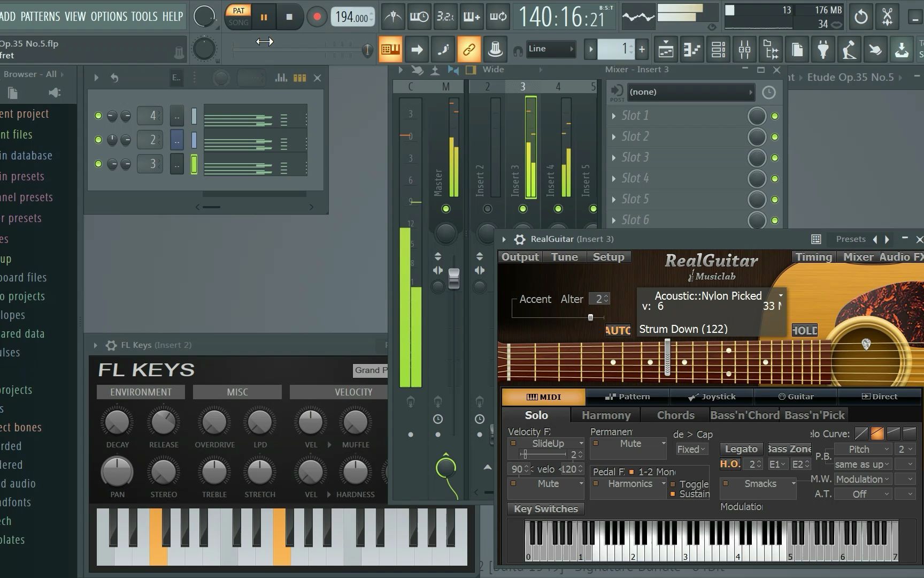Enable the Toggle checkbox in RealGuitar
This screenshot has height=578, width=924.
tap(673, 484)
